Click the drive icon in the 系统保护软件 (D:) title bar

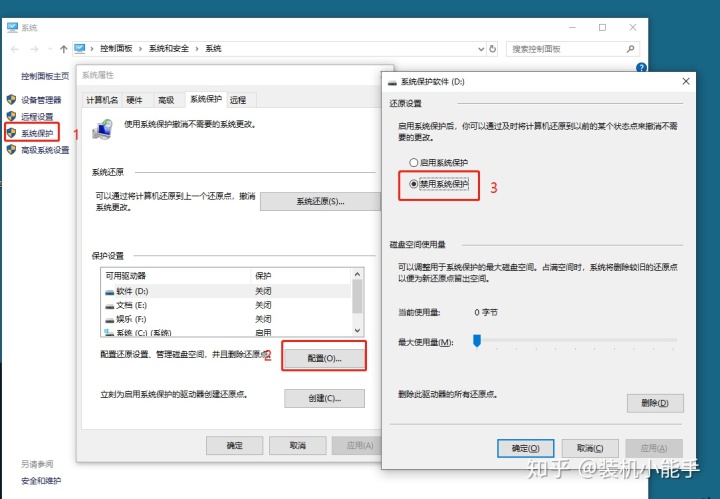pos(392,82)
